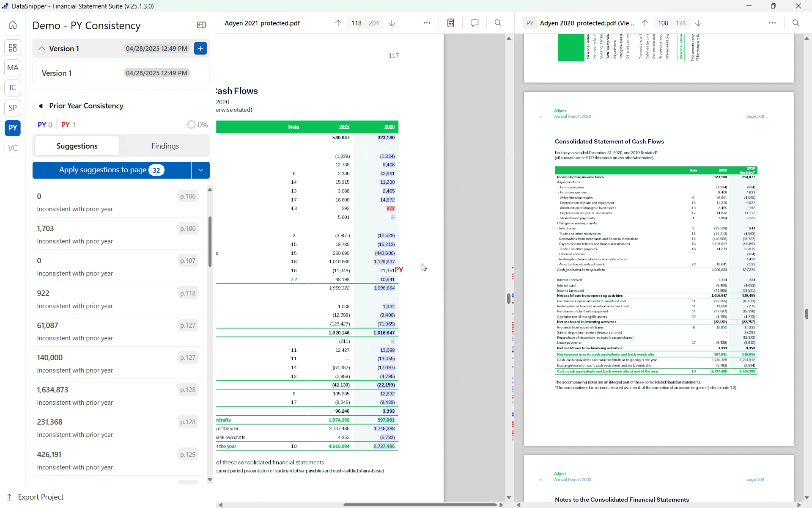Open suggestion 922 on p.118
Viewport: 812px width, 508px height.
(118, 299)
